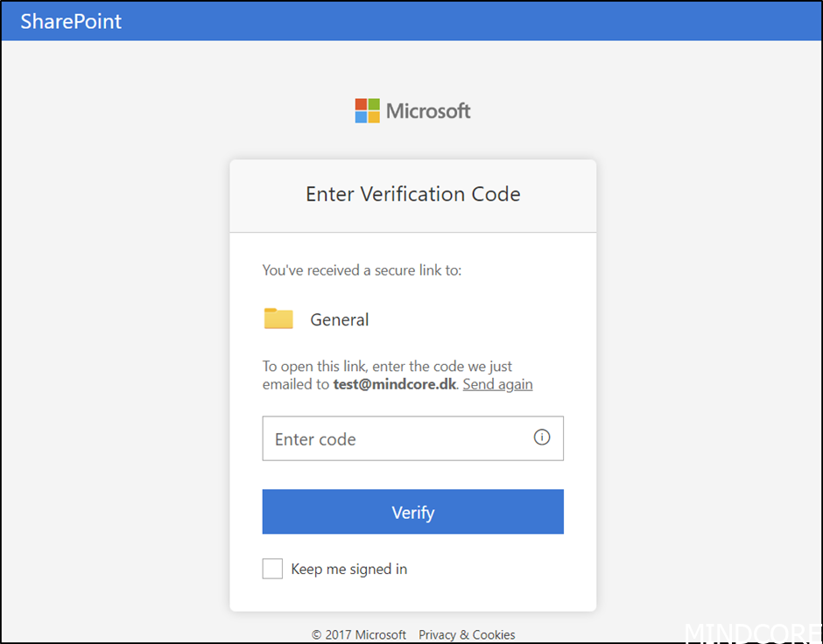Click the MINDCORE watermark logo
The image size is (823, 644).
tap(753, 633)
